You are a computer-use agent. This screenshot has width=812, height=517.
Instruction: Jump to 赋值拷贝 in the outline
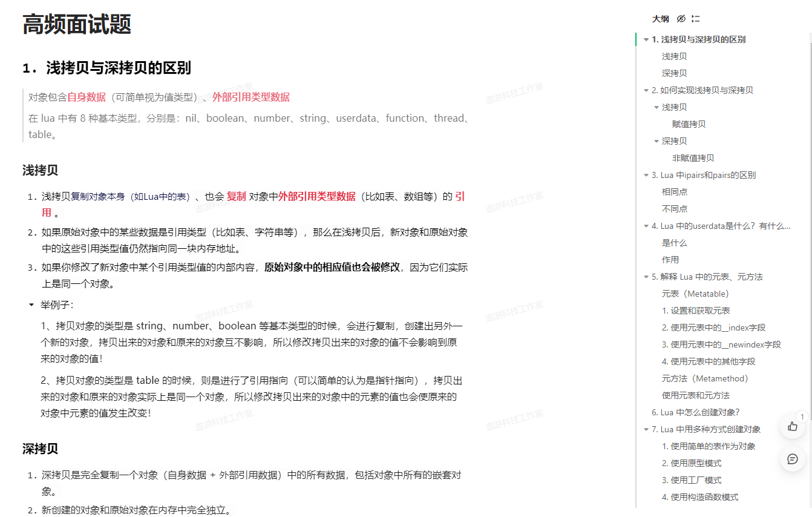click(689, 124)
